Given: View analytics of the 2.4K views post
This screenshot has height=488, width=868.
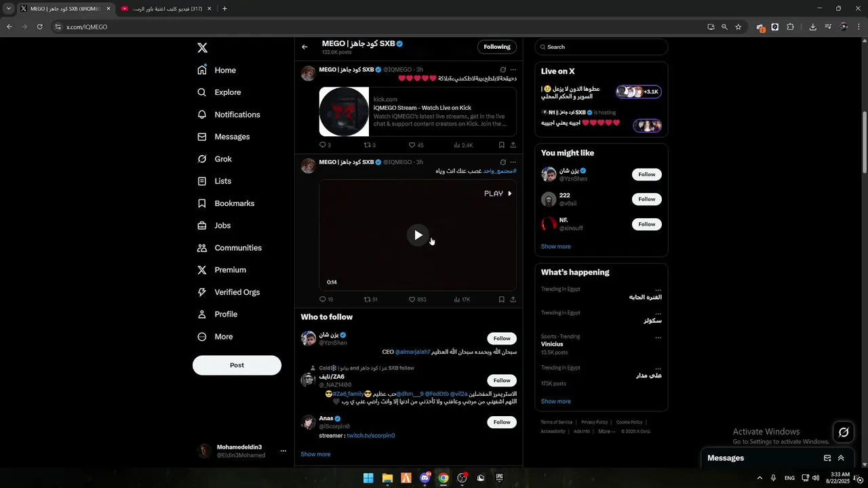Looking at the screenshot, I should click(463, 145).
